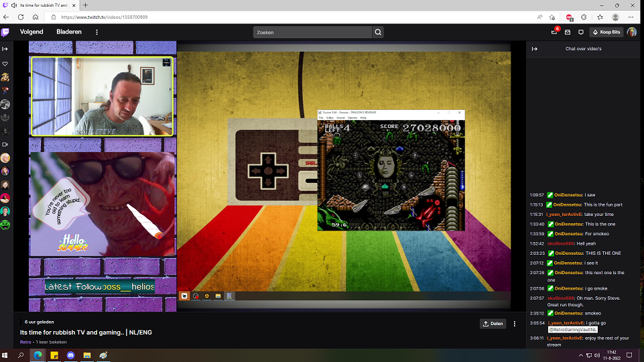Open system volume speaker icon
This screenshot has width=644, height=362.
[597, 355]
